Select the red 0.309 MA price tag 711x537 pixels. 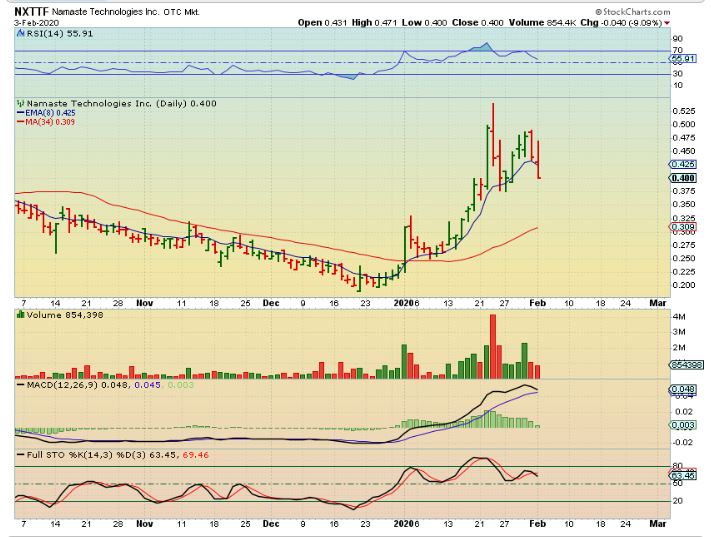tap(683, 227)
